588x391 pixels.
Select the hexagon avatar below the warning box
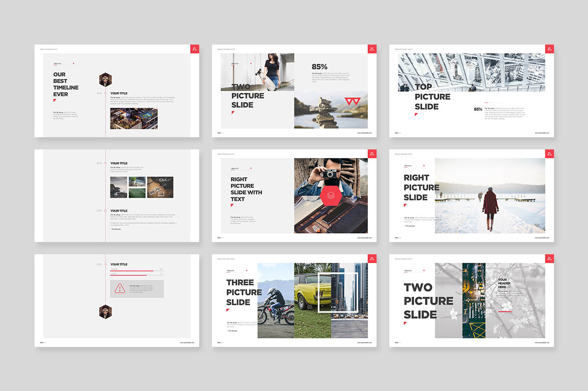click(105, 311)
